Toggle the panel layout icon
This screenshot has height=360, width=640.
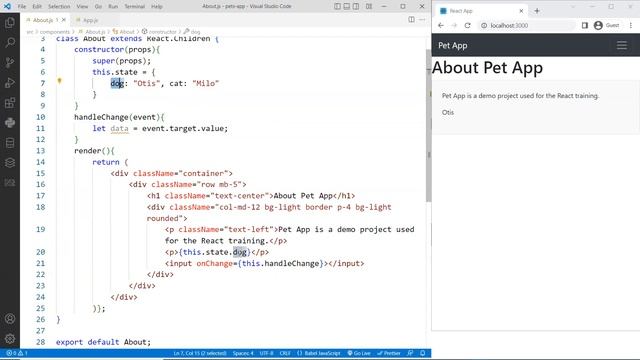click(x=347, y=7)
